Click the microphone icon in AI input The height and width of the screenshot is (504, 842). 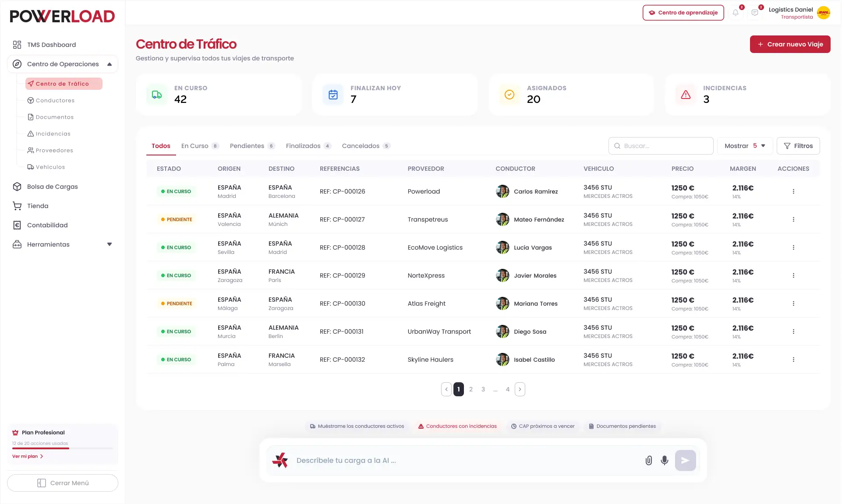[x=665, y=460]
